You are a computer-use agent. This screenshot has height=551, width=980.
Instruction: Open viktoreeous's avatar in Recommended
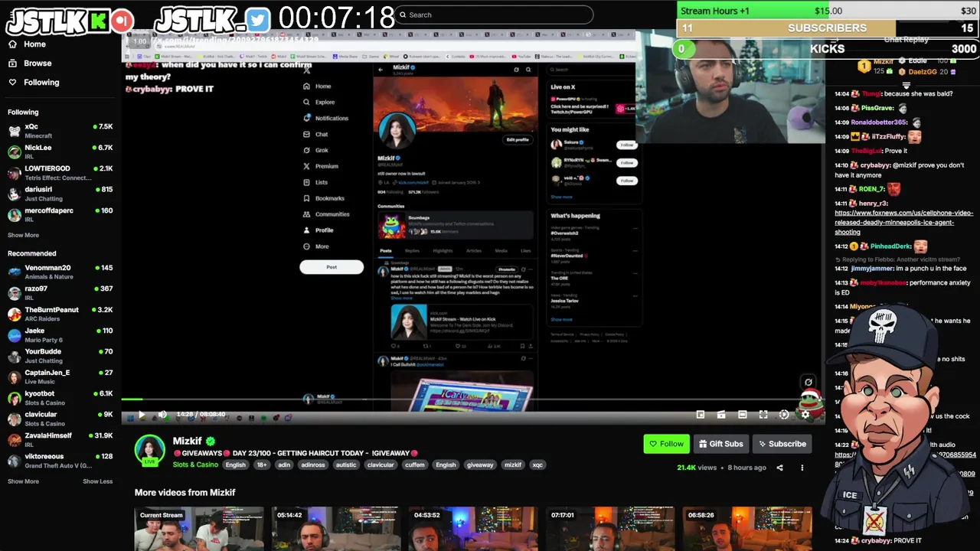pos(15,461)
